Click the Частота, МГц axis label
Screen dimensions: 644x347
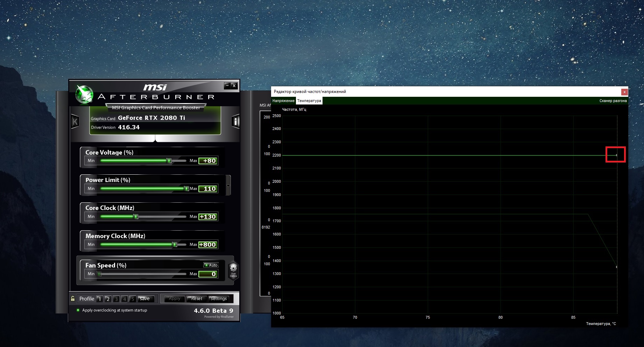294,109
